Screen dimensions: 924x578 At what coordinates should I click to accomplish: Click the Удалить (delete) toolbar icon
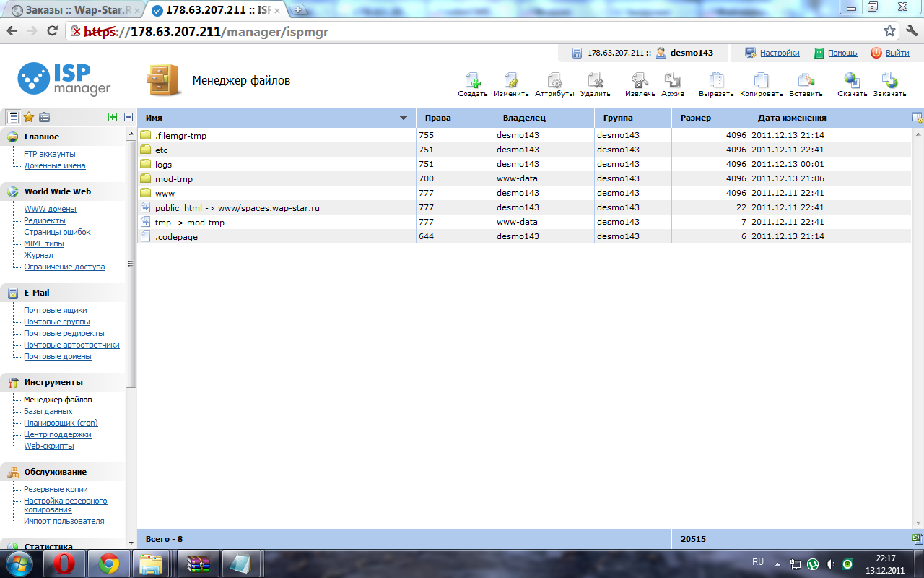tap(595, 81)
